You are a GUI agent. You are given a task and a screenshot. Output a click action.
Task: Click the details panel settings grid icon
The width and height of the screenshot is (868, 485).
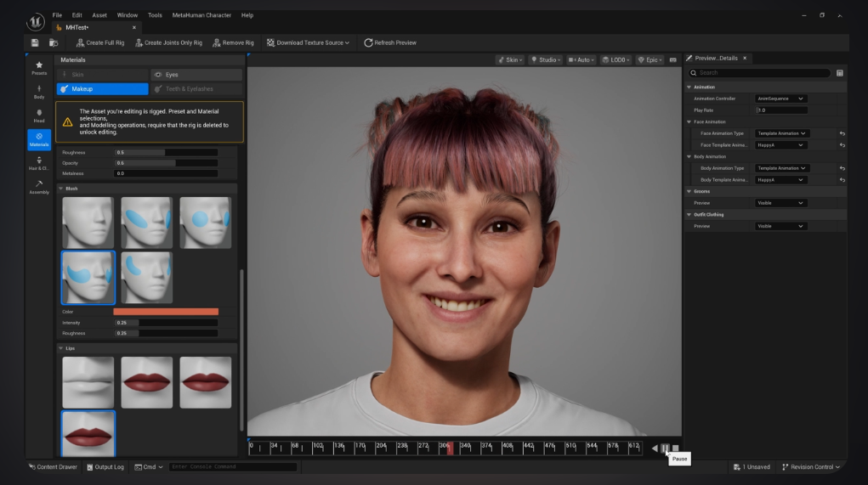tap(840, 73)
